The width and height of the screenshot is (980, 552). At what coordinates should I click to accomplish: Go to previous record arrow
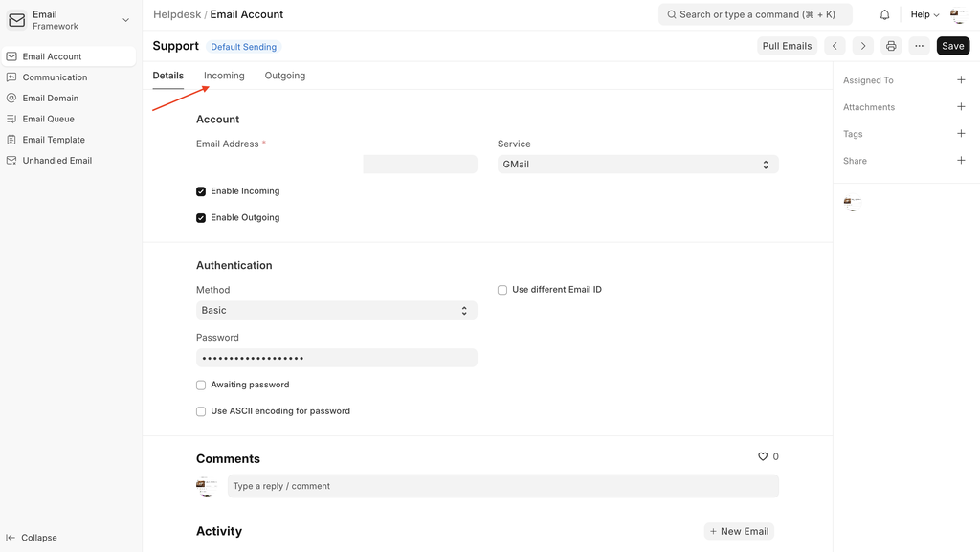coord(835,46)
